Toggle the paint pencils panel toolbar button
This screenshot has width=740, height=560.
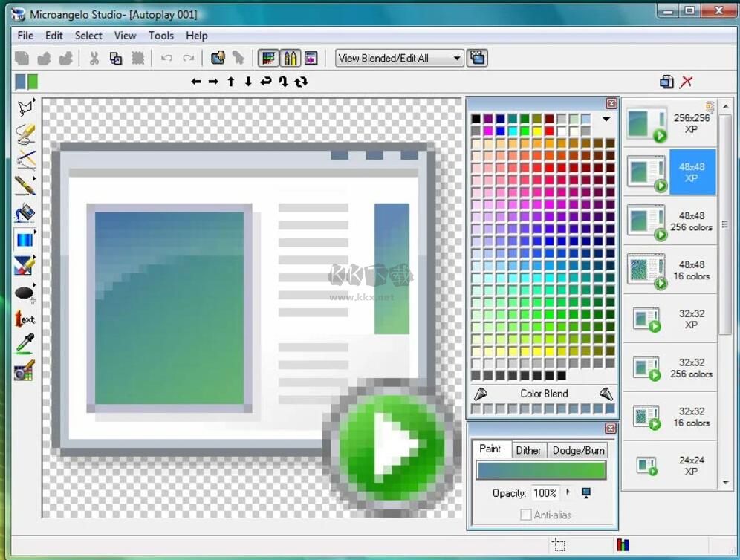click(x=290, y=59)
